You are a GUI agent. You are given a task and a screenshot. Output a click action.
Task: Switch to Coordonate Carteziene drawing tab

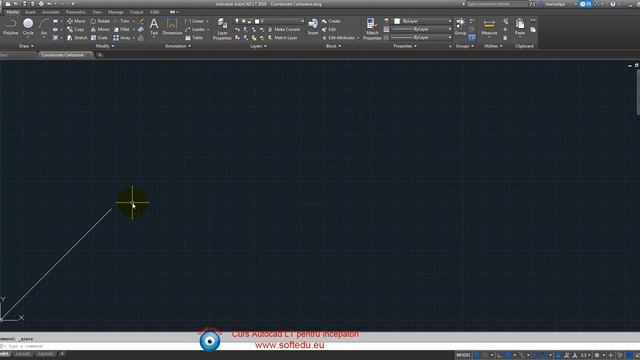click(x=65, y=55)
